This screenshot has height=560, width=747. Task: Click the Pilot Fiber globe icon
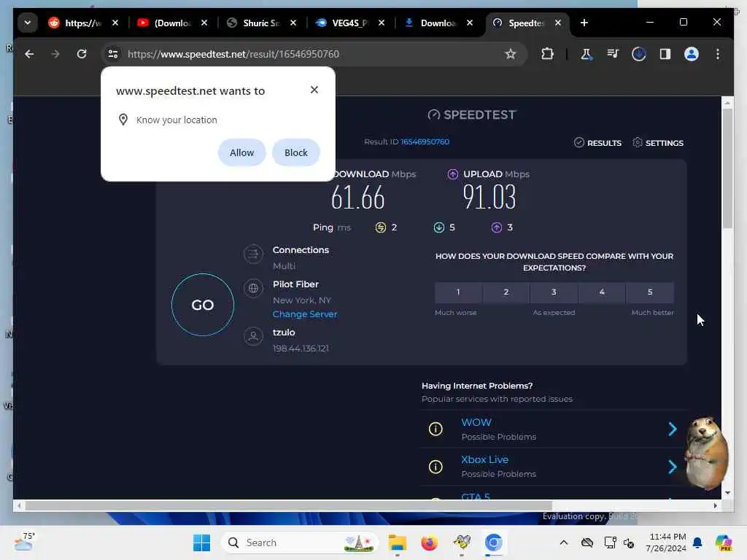[x=253, y=289]
